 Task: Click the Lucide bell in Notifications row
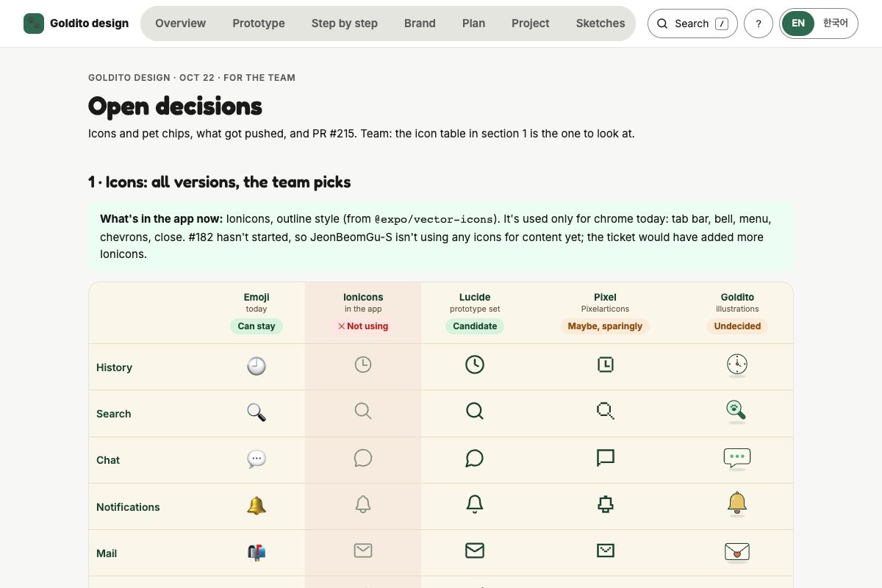tap(475, 504)
